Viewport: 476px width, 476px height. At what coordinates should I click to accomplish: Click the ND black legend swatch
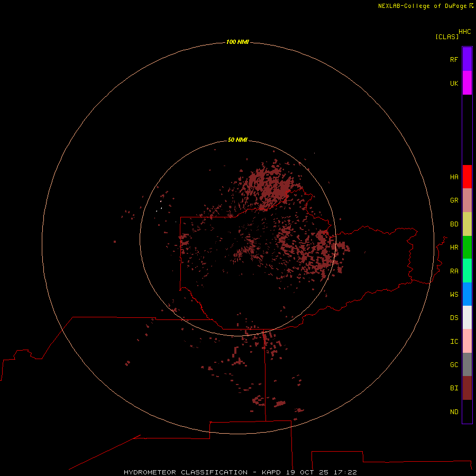(x=467, y=411)
